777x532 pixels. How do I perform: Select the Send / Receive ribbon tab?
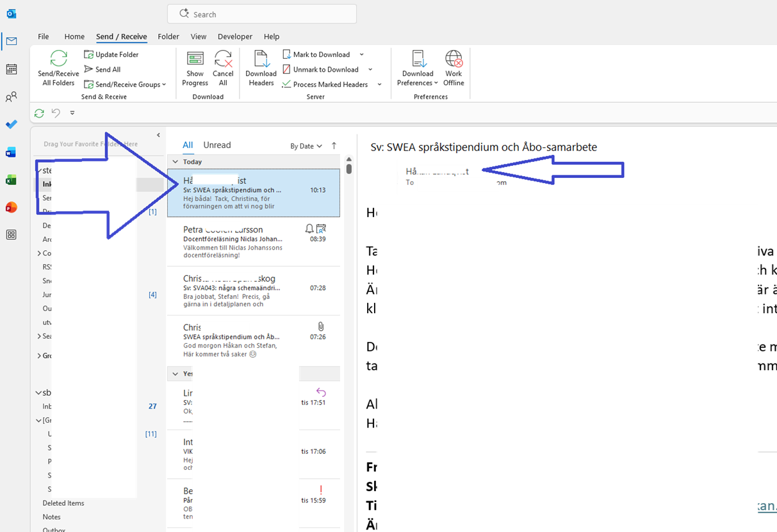[x=122, y=36]
